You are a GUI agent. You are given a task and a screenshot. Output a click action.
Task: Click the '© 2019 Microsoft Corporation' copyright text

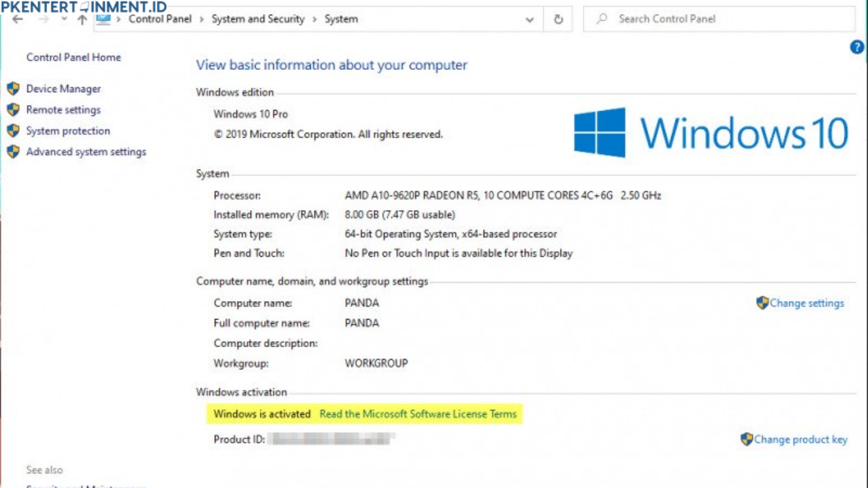tap(328, 135)
